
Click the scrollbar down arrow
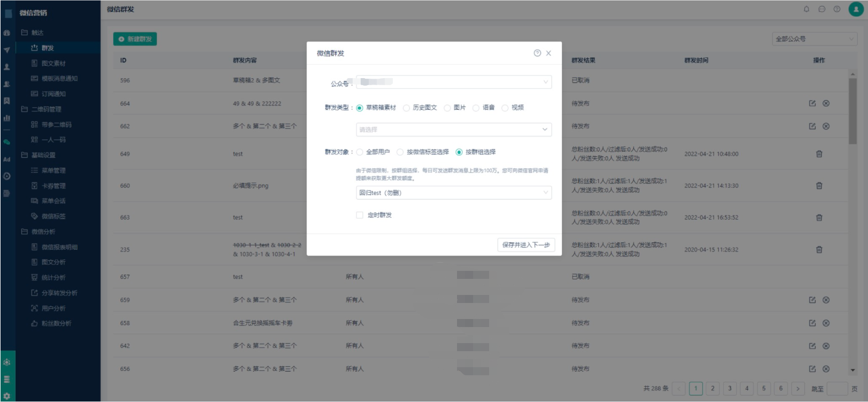point(852,370)
